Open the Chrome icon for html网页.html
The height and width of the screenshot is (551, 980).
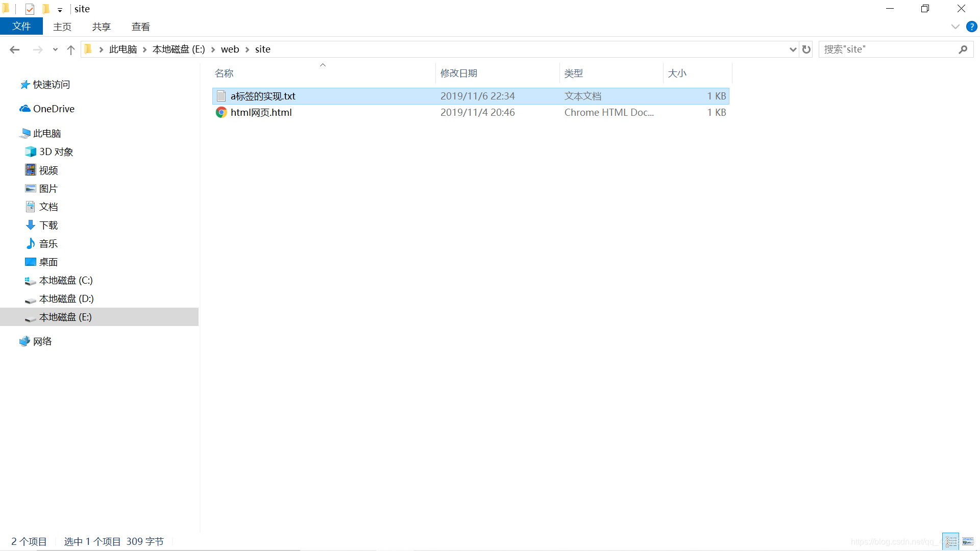(x=221, y=112)
